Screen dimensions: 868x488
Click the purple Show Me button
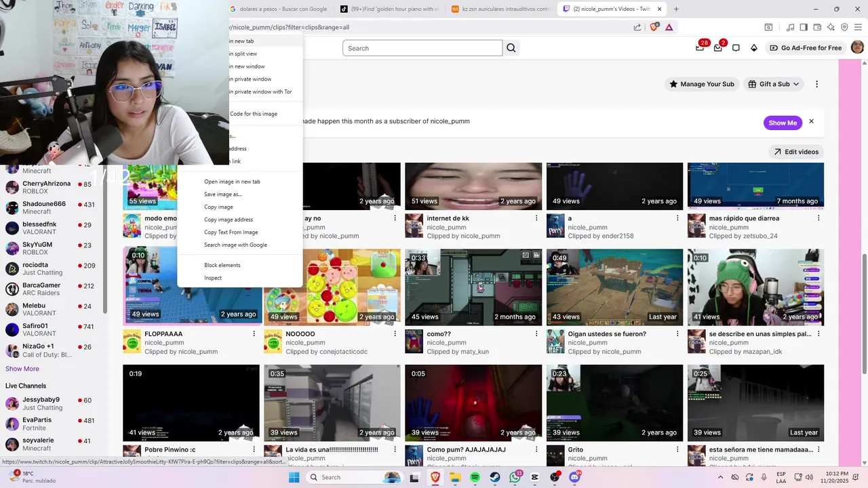point(783,123)
